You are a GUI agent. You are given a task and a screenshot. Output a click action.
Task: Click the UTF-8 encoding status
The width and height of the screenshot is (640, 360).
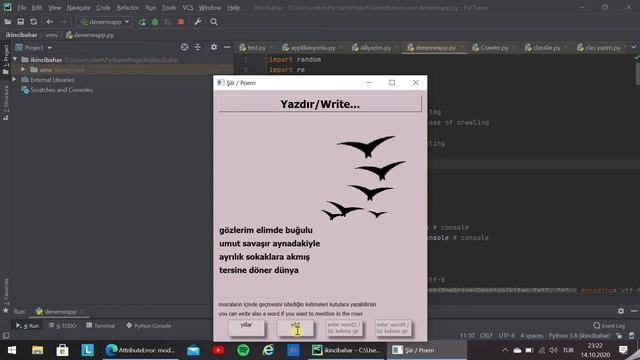[507, 336]
